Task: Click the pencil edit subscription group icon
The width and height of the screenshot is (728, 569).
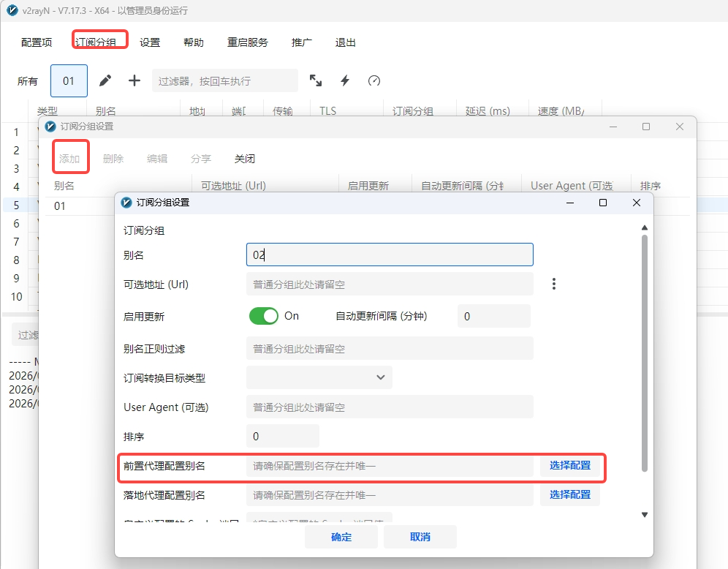Action: [105, 81]
